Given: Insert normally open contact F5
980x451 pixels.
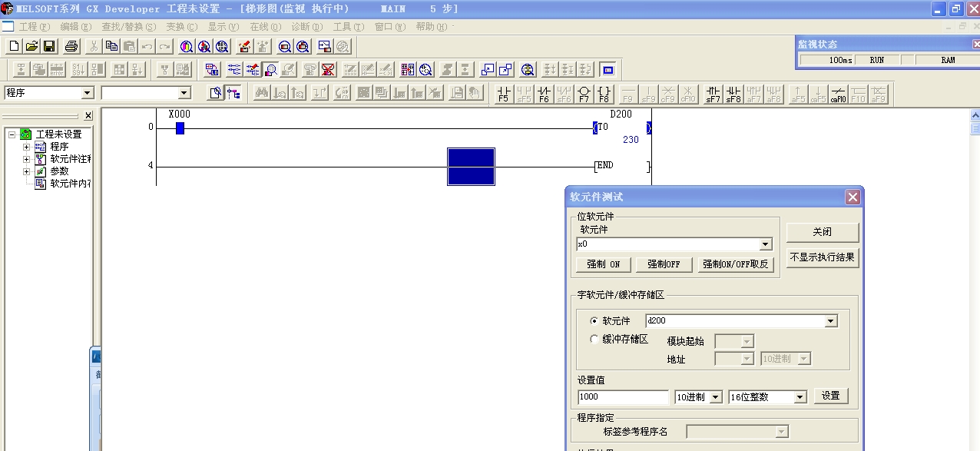Looking at the screenshot, I should (x=505, y=94).
